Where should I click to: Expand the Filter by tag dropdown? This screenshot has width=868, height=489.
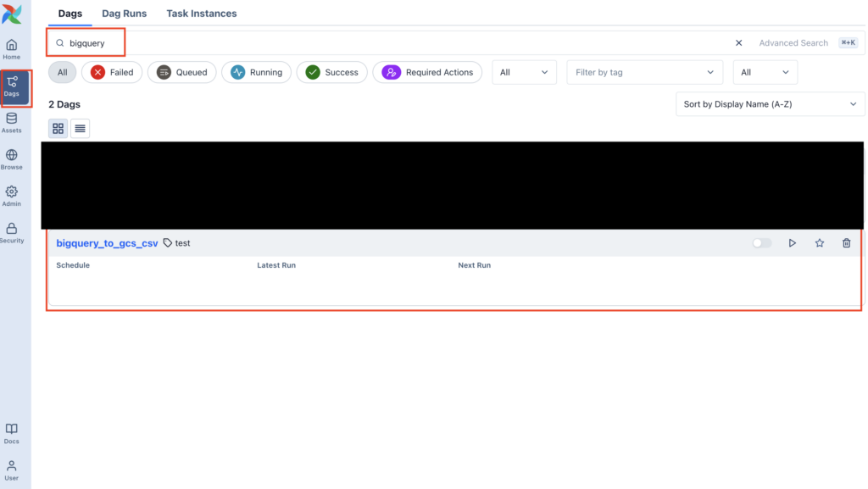pyautogui.click(x=644, y=73)
